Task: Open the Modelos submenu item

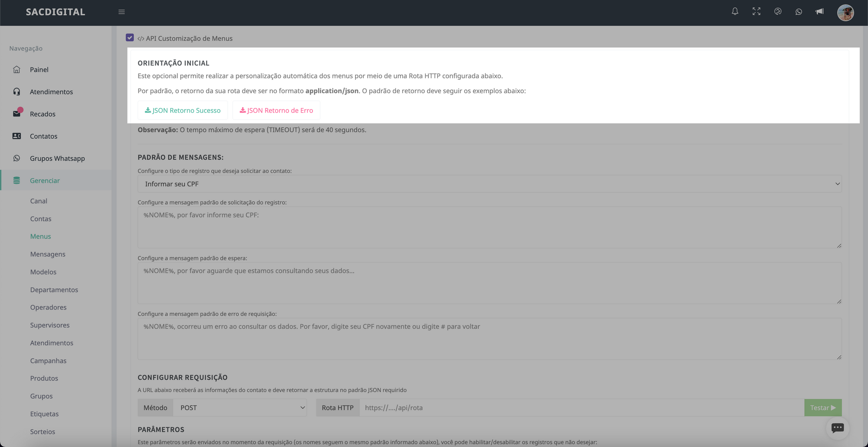Action: [43, 272]
